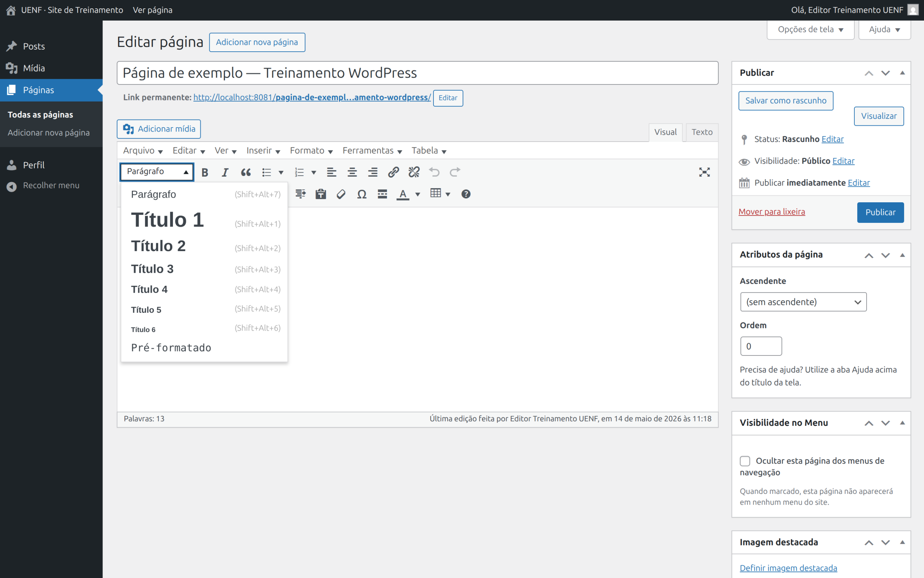Open special character omega icon

coord(362,194)
